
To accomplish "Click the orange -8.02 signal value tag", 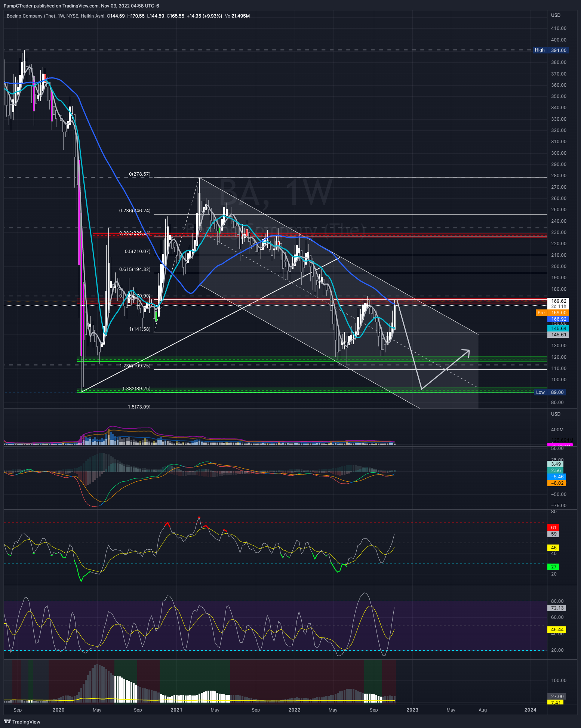I will pos(557,483).
